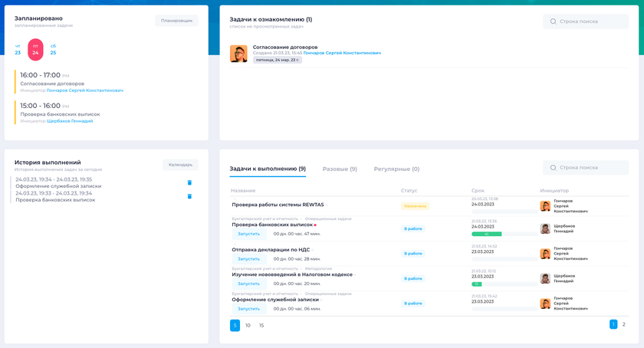
Task: Delete the 'Проверка банковских выписок' history entry
Action: point(189,196)
